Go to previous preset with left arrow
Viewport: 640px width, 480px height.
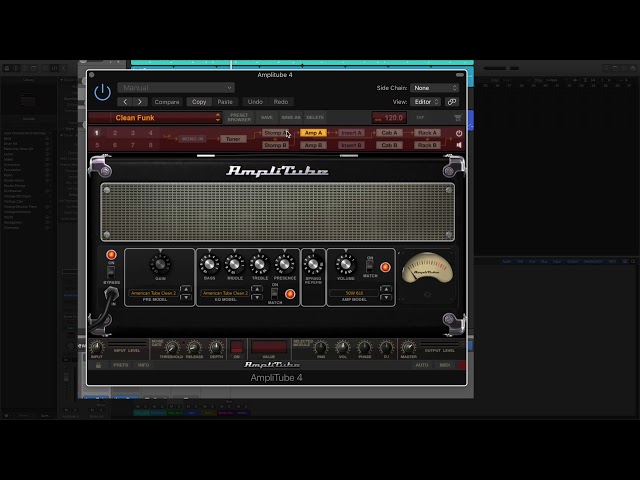(x=125, y=102)
